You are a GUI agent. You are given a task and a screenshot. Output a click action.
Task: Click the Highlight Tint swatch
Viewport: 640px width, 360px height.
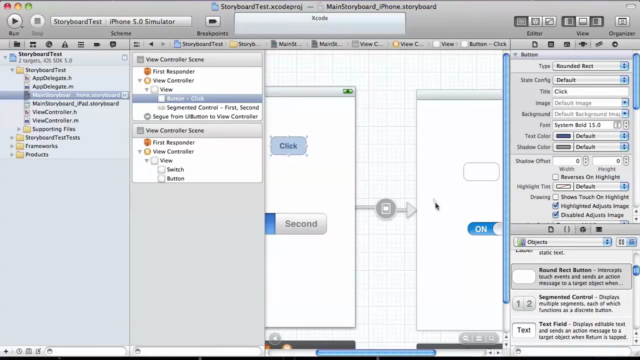563,187
